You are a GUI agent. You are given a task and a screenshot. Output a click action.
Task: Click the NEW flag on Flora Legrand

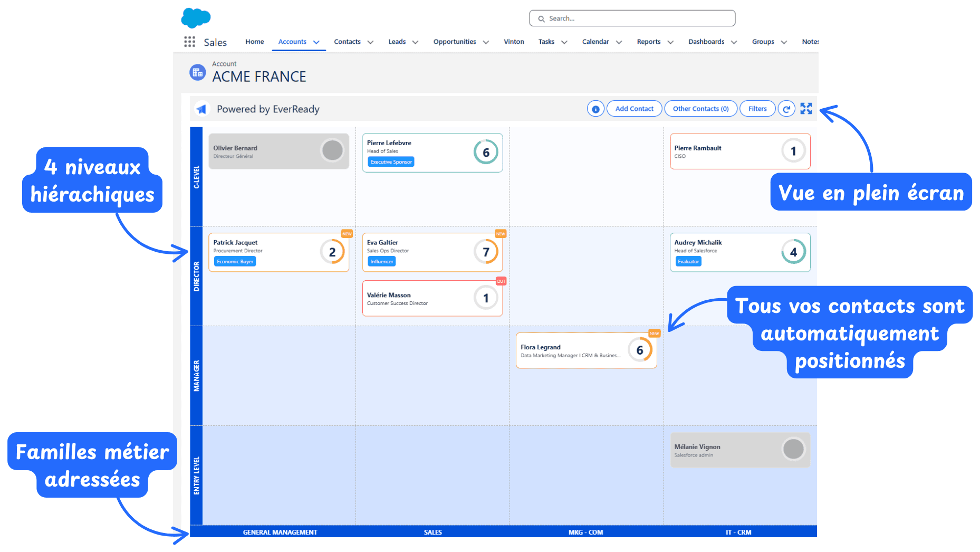coord(654,334)
